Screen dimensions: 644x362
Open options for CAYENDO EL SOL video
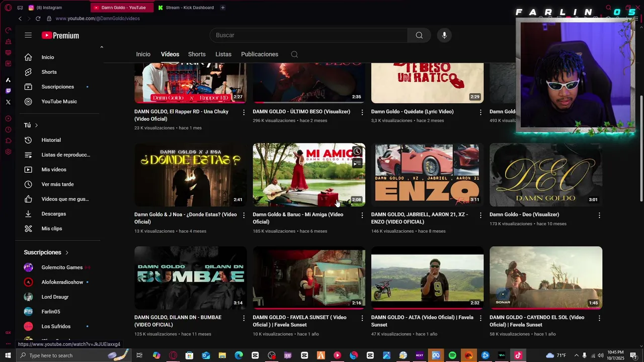click(599, 318)
